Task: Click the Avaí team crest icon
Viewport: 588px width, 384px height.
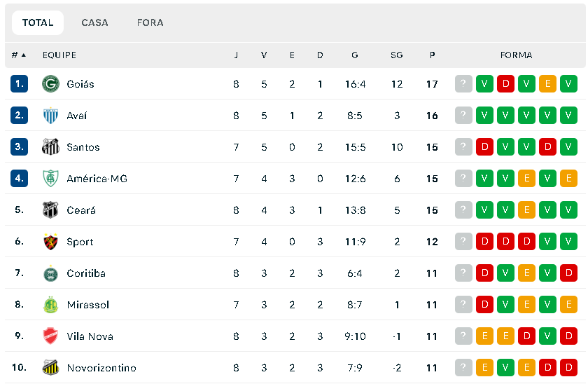Action: pos(50,115)
